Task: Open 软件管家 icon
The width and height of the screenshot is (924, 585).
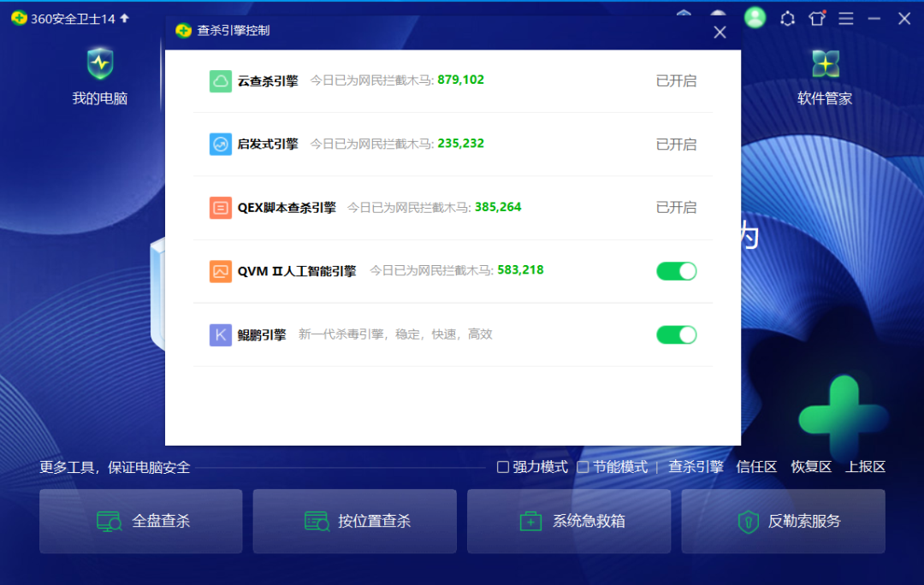Action: click(825, 64)
